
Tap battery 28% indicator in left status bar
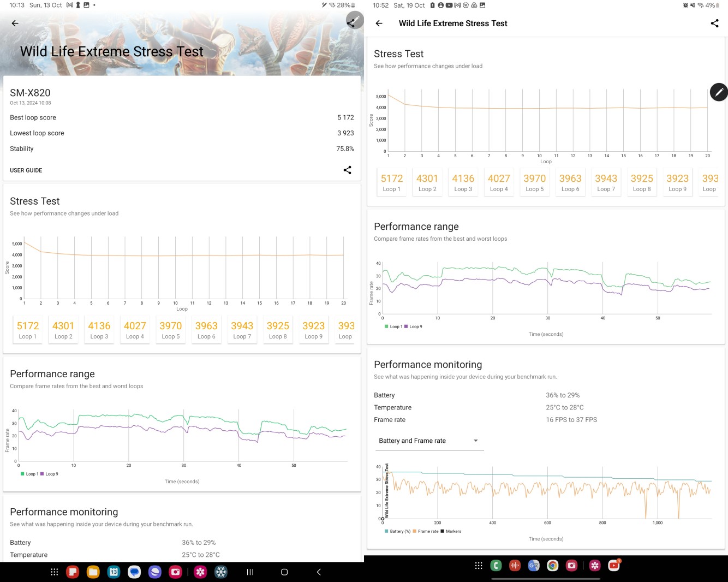tap(346, 5)
